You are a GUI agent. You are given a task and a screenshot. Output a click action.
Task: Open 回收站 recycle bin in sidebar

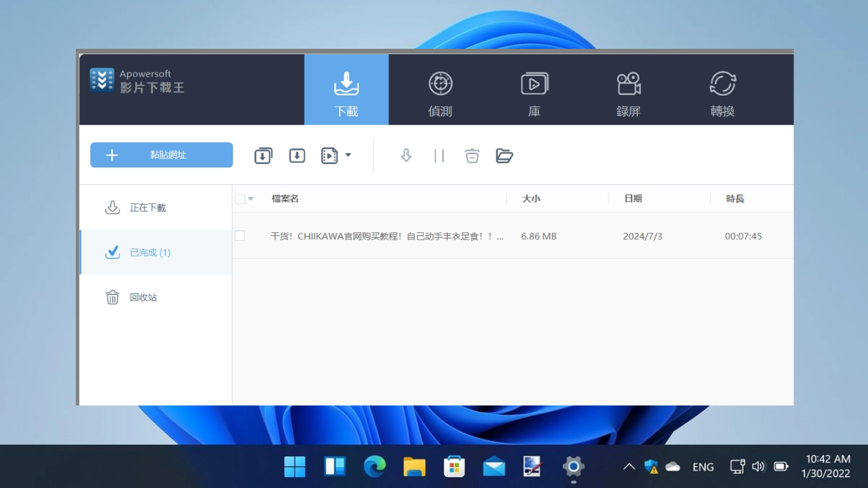click(156, 297)
